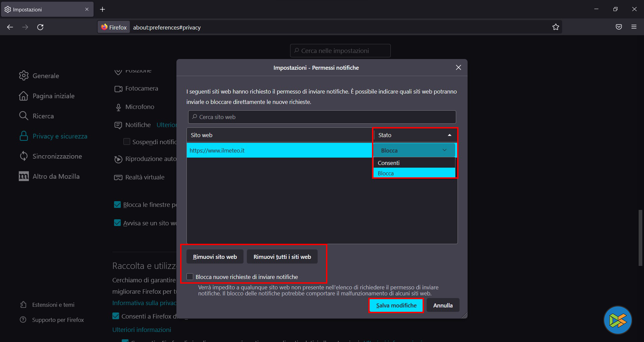Open the Pocket save icon
Screen dimensions: 644x342
[619, 27]
